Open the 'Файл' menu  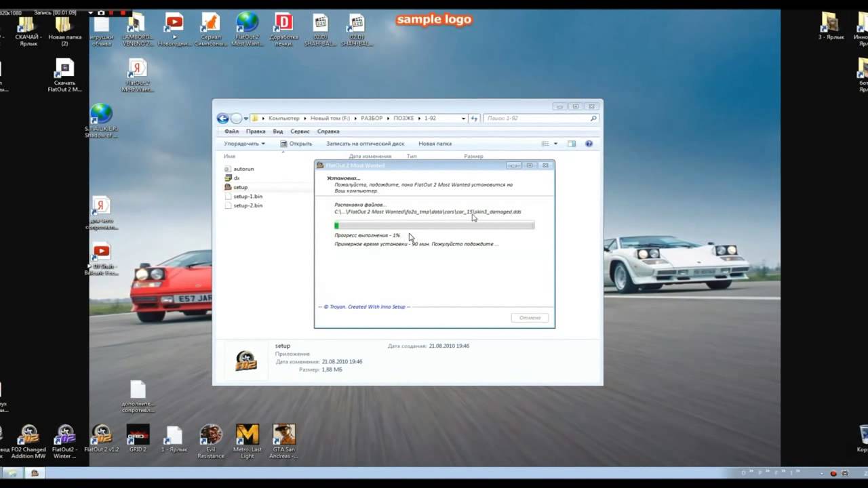point(231,131)
